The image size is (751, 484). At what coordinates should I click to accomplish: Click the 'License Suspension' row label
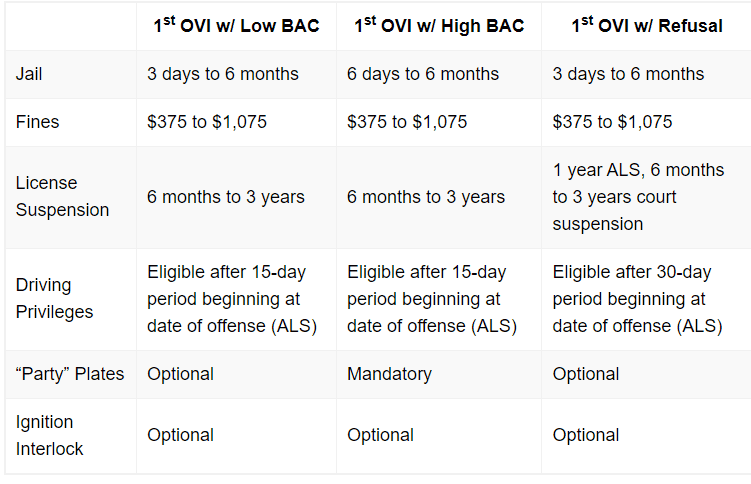(x=62, y=196)
